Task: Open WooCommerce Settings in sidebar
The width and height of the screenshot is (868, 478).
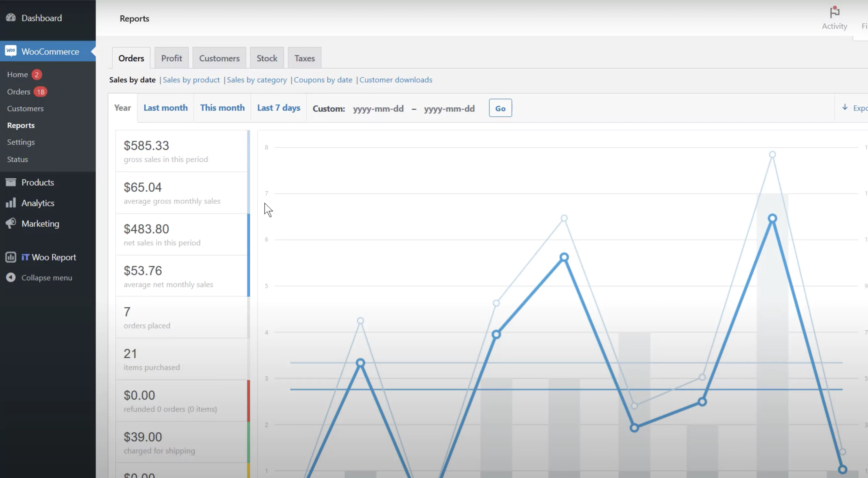Action: click(x=21, y=142)
